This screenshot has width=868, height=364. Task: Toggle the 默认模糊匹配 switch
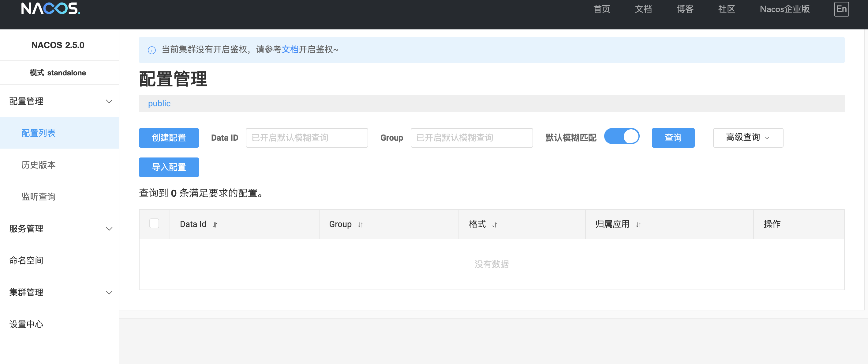(x=621, y=137)
